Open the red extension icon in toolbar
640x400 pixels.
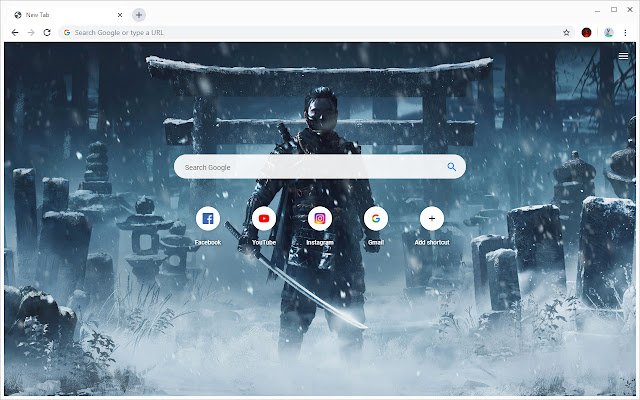pos(587,33)
